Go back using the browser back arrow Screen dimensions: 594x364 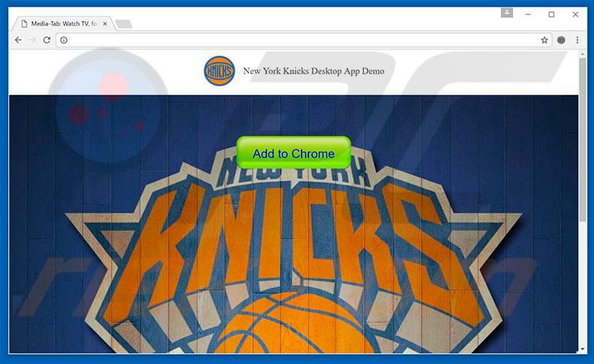(18, 40)
